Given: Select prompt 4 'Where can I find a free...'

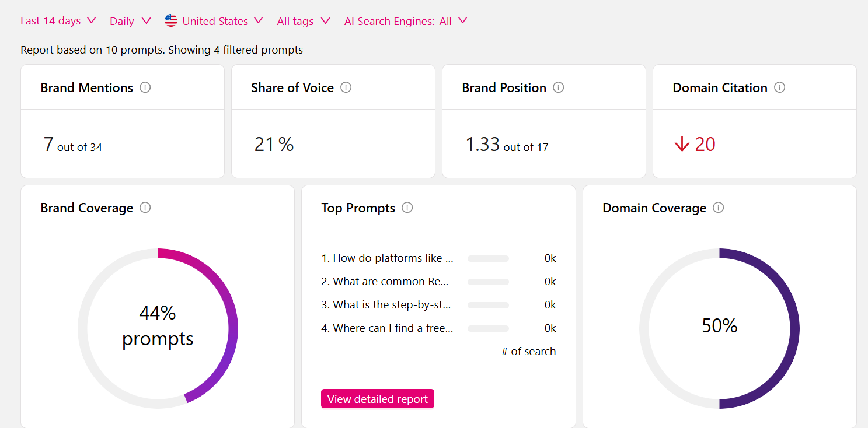Looking at the screenshot, I should 387,328.
